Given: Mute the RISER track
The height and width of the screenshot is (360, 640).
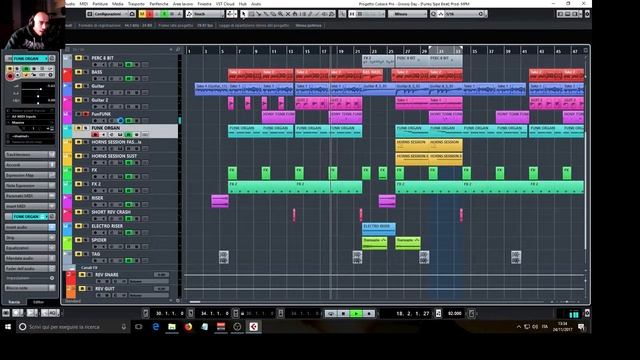Looking at the screenshot, I should point(78,198).
